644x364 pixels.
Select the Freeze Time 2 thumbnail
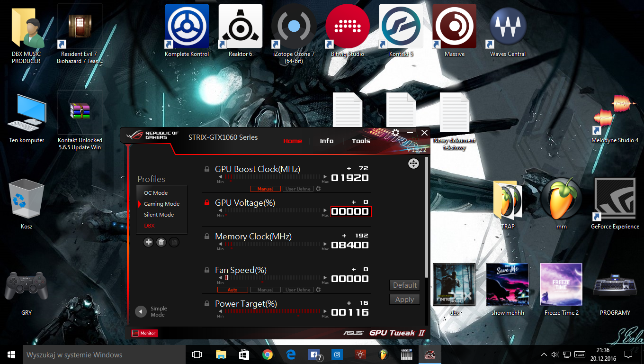click(x=561, y=289)
